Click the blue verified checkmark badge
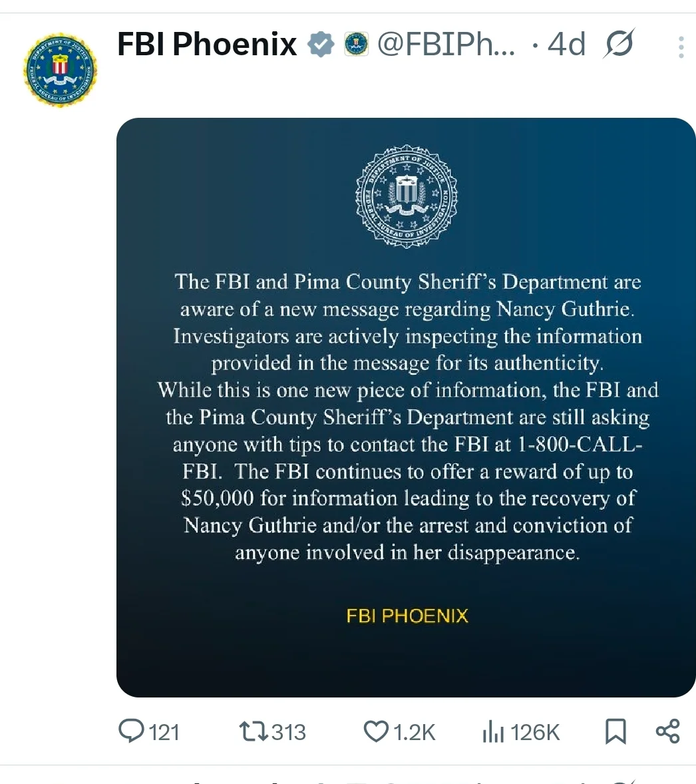This screenshot has width=696, height=784. pyautogui.click(x=321, y=45)
